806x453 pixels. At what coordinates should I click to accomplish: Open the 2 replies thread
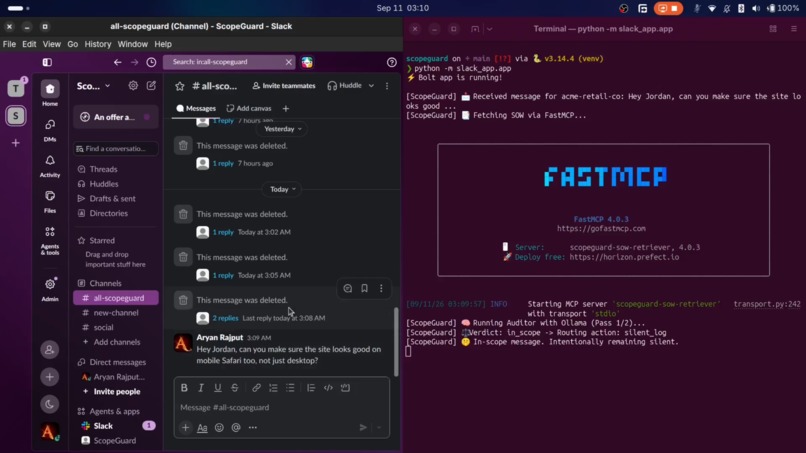[225, 318]
